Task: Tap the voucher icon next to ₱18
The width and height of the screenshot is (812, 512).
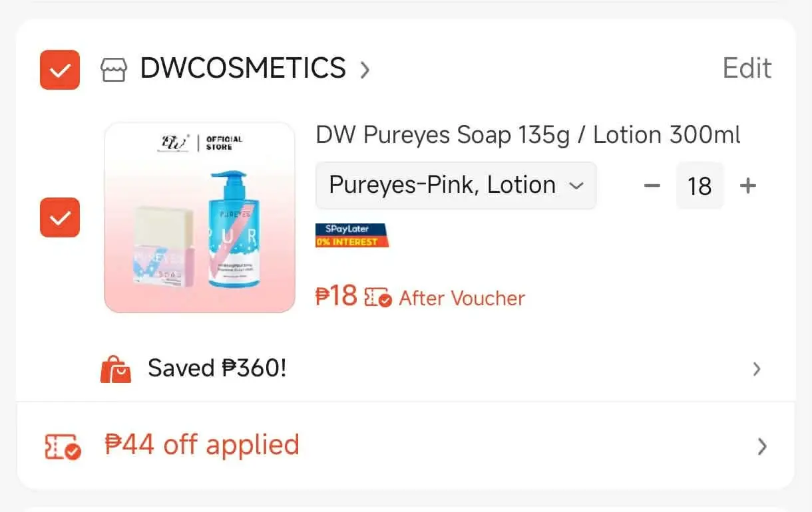Action: click(x=378, y=298)
